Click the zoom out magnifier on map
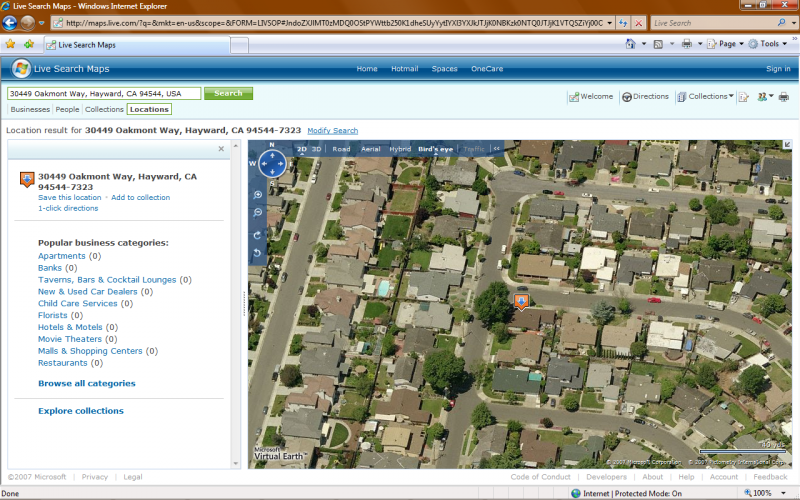800x500 pixels. tap(258, 213)
